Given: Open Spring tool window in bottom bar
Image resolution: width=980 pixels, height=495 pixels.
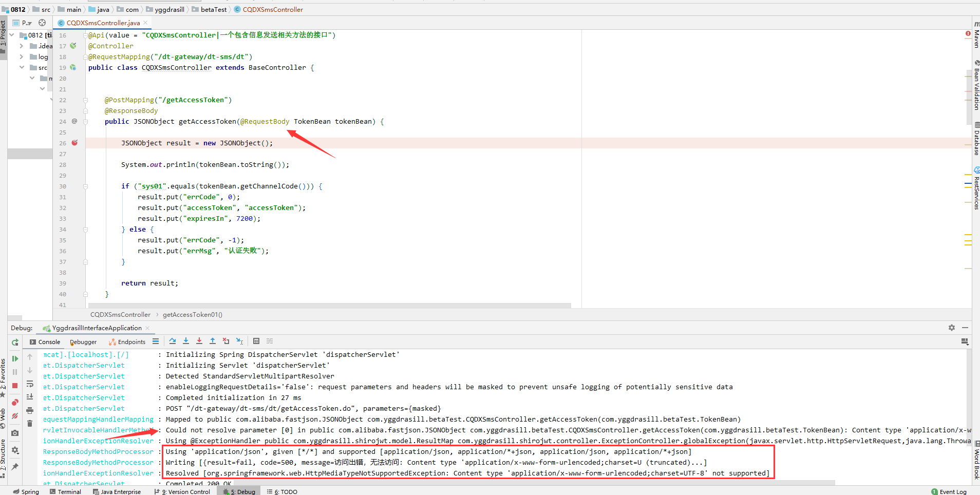Looking at the screenshot, I should (26, 491).
